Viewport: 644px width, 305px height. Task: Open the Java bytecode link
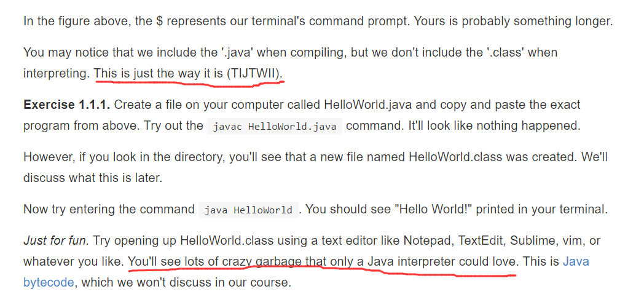(576, 262)
